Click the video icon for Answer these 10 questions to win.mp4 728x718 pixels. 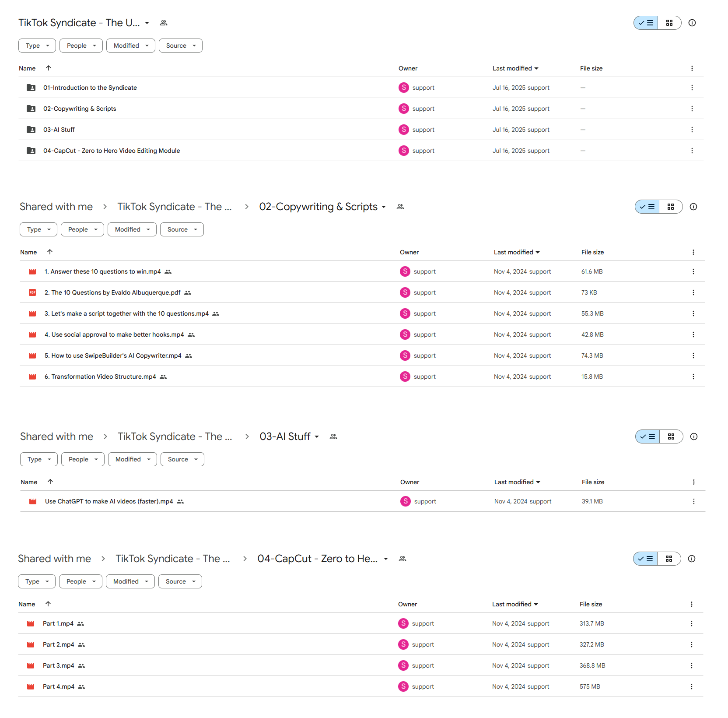coord(32,271)
